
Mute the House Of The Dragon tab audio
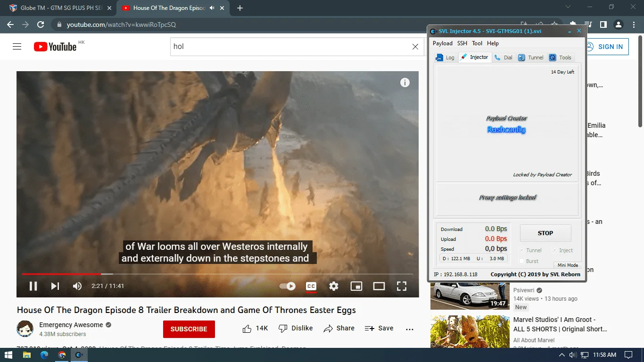212,8
